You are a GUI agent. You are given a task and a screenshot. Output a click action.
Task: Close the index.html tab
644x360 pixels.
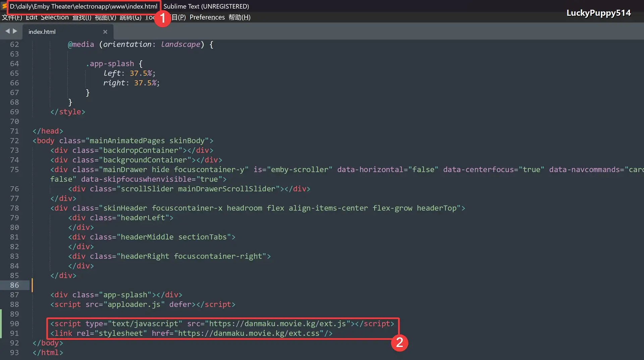(105, 32)
